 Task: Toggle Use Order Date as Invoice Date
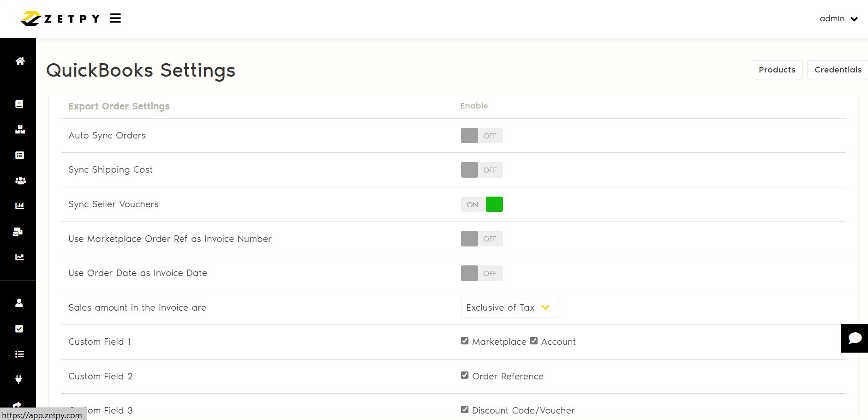pyautogui.click(x=481, y=273)
